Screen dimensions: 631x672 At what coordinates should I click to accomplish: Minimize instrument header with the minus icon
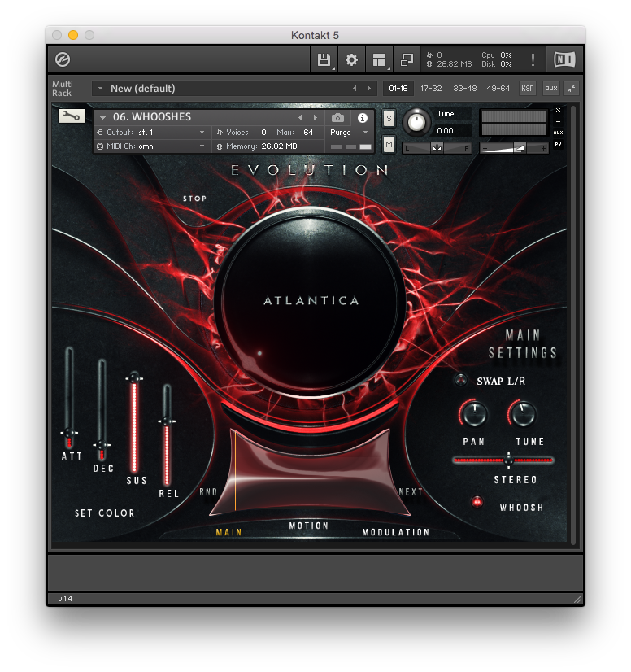coord(558,122)
